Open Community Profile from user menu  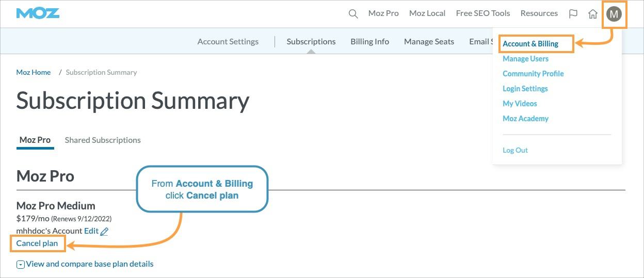[x=533, y=74]
